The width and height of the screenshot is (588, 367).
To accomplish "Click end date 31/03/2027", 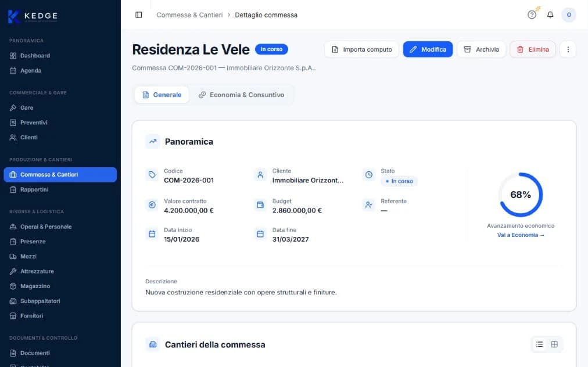I will (x=291, y=239).
